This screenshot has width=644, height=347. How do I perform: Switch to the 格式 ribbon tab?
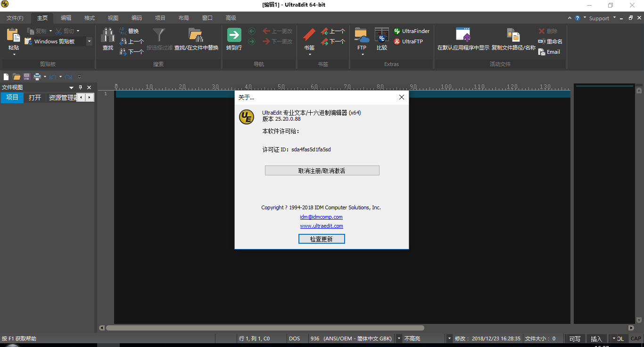coord(90,18)
